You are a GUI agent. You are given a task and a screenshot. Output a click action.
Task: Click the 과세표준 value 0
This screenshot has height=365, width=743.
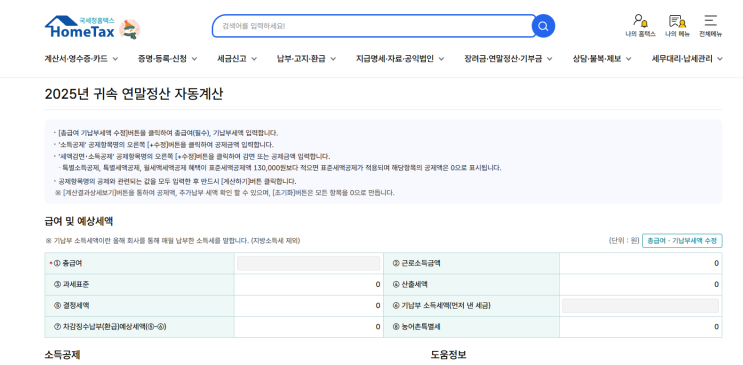tap(378, 284)
